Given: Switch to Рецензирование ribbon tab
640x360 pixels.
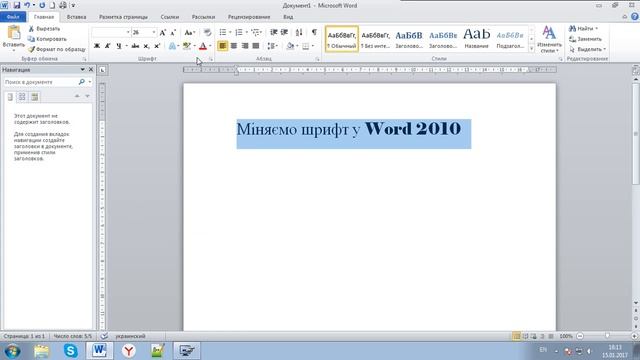Looking at the screenshot, I should point(249,17).
